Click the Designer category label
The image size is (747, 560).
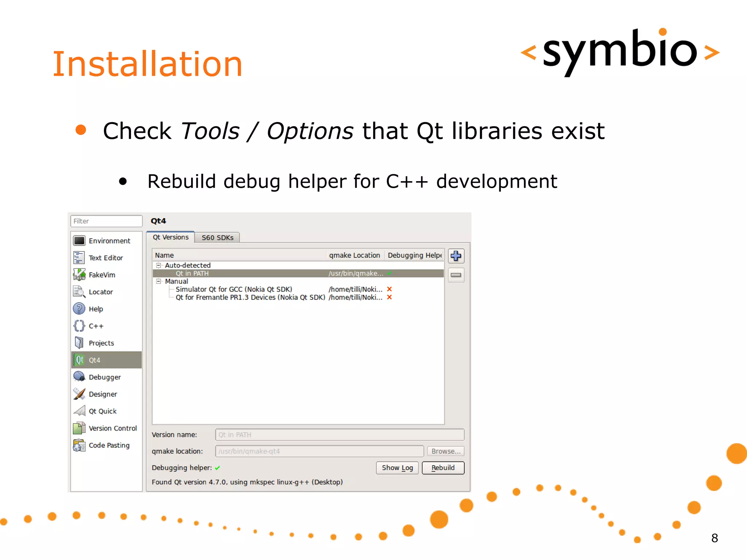point(103,394)
